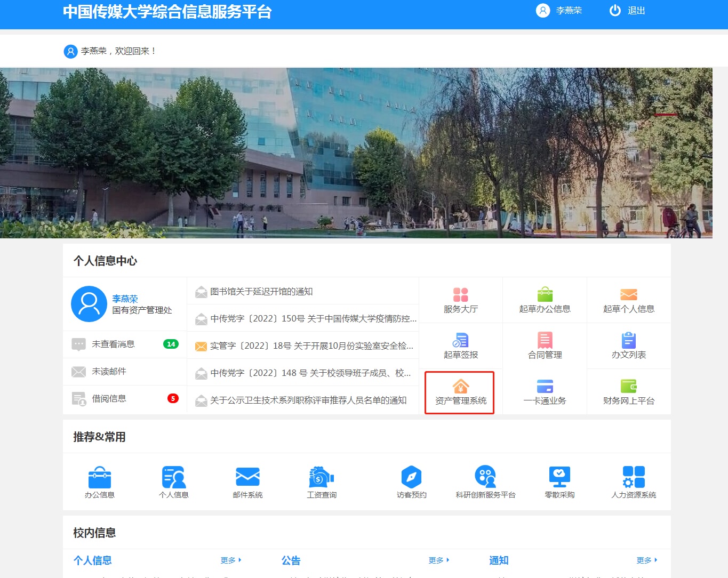Open the 人力资源系统 icon
728x578 pixels.
(x=633, y=481)
